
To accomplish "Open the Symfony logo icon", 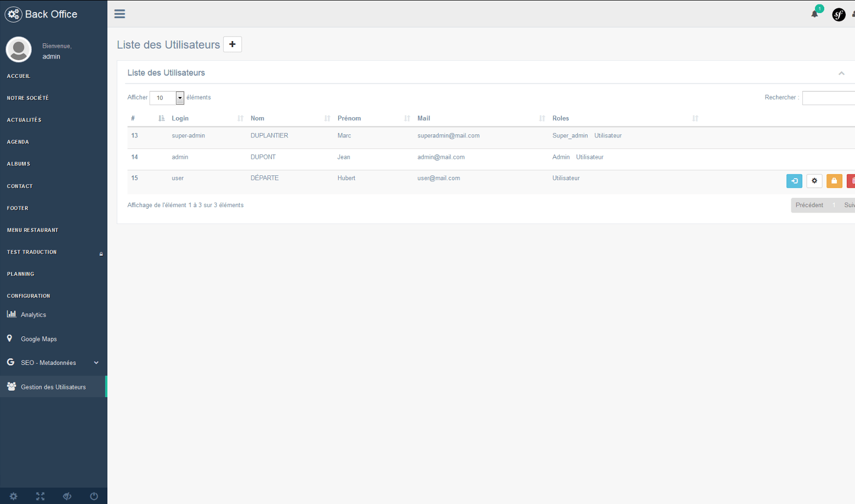I will (839, 15).
